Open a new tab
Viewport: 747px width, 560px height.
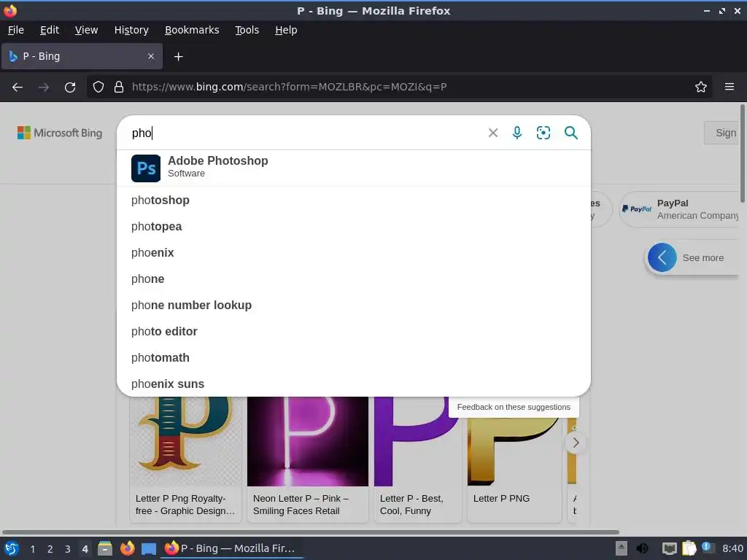click(x=178, y=57)
